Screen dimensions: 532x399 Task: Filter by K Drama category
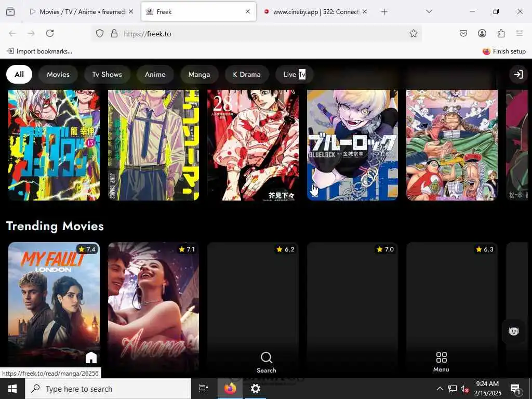(x=247, y=74)
